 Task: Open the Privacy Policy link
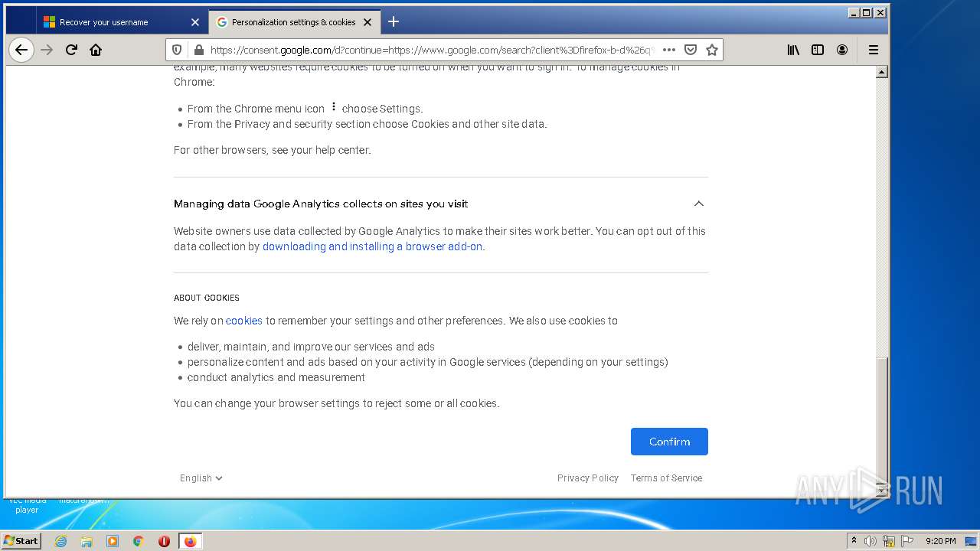point(588,478)
